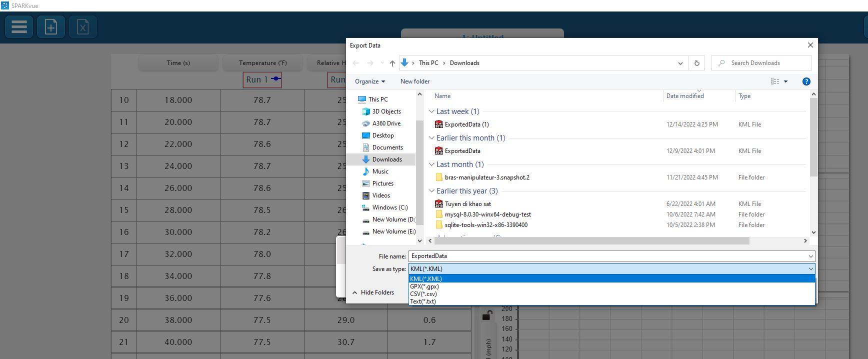Choose Text(*.txt) file type option

(611, 301)
